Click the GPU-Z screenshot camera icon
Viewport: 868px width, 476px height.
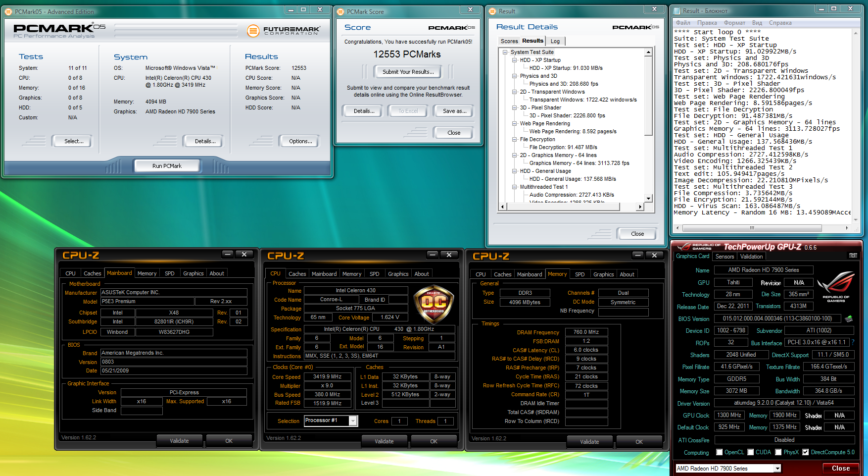[853, 256]
